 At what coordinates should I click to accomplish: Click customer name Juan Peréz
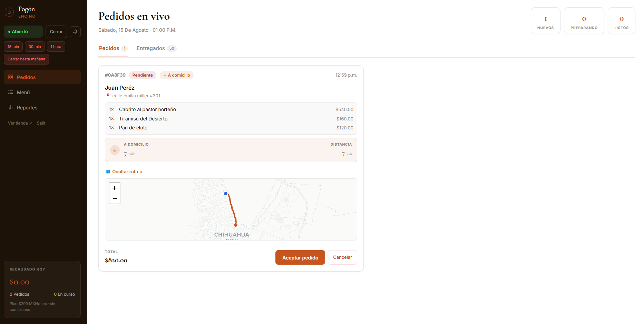tap(120, 88)
